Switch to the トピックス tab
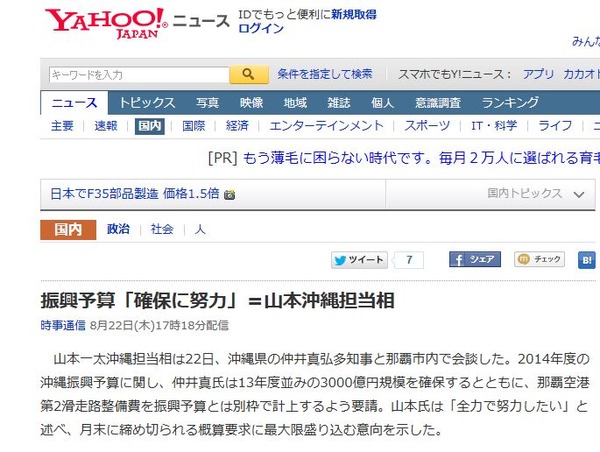 click(147, 103)
